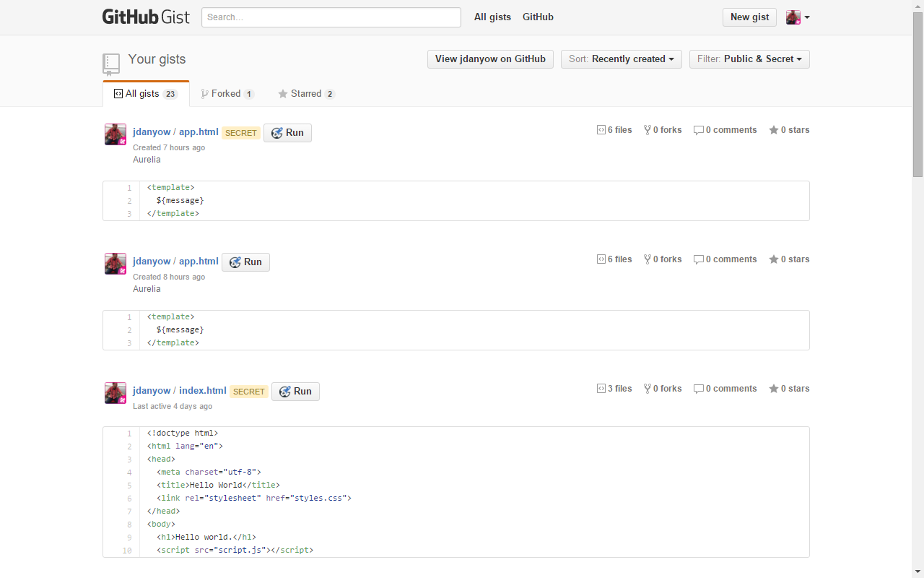Screen dimensions: 924x578
Task: Open the index.html gist link
Action: click(202, 391)
